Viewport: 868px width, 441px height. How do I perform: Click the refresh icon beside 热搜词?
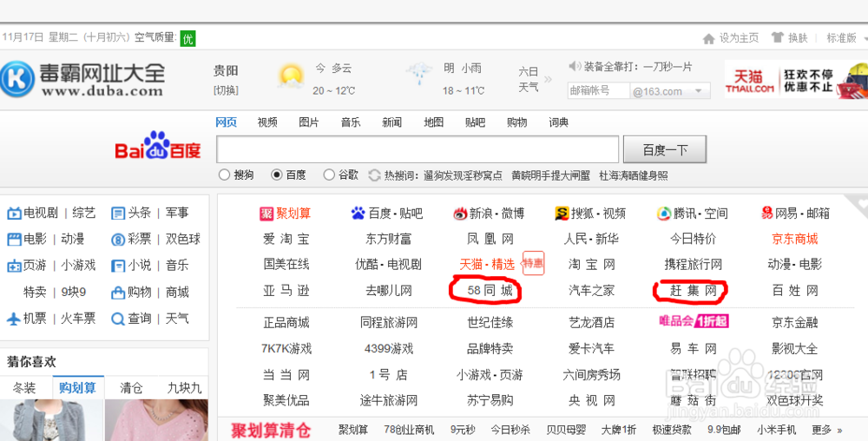(375, 175)
